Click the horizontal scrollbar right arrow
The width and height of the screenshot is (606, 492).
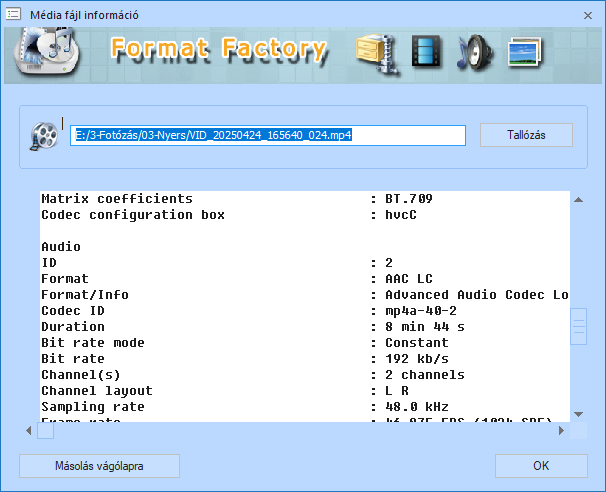(562, 430)
